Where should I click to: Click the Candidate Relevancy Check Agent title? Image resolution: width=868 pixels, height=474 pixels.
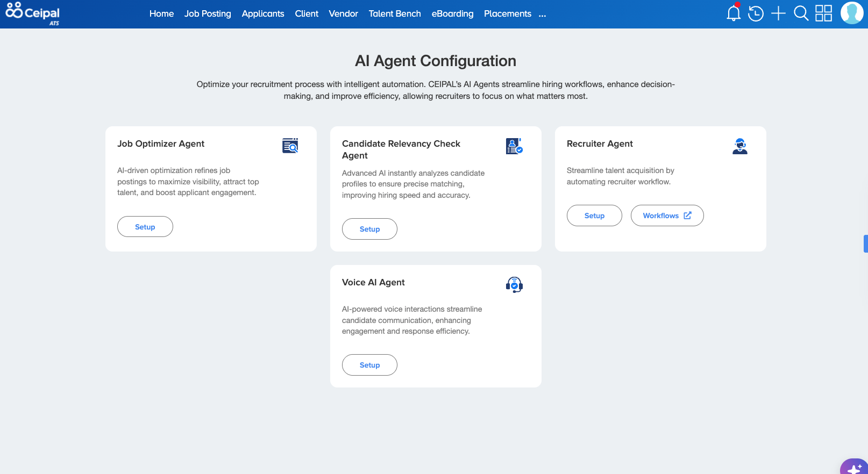coord(401,149)
